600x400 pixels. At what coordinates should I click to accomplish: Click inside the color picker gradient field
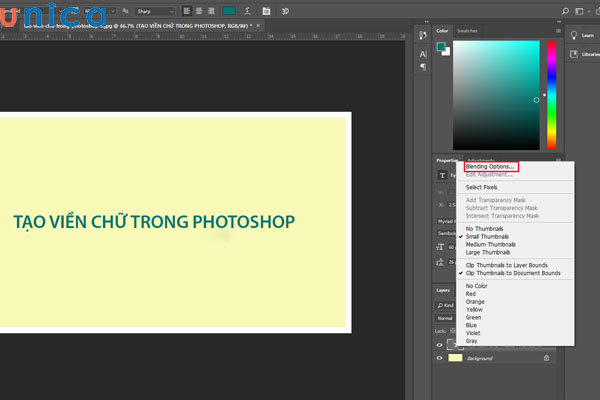click(x=496, y=95)
